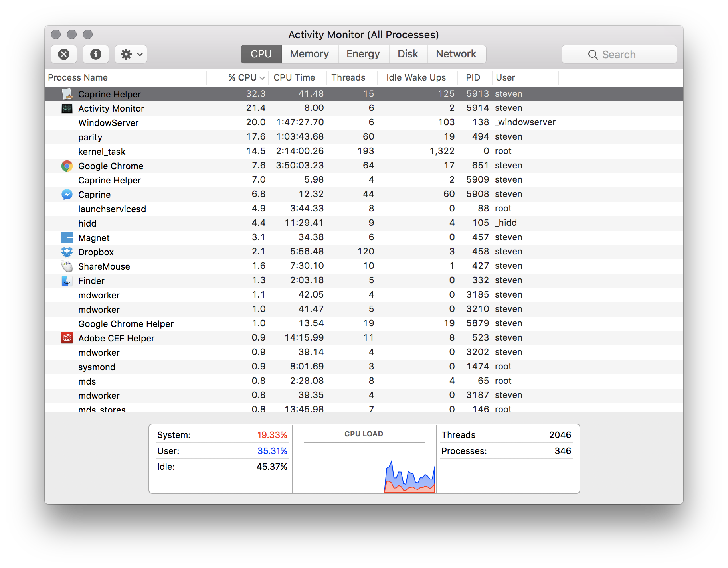Image resolution: width=728 pixels, height=568 pixels.
Task: Click the ShareMouse process icon
Action: (67, 266)
